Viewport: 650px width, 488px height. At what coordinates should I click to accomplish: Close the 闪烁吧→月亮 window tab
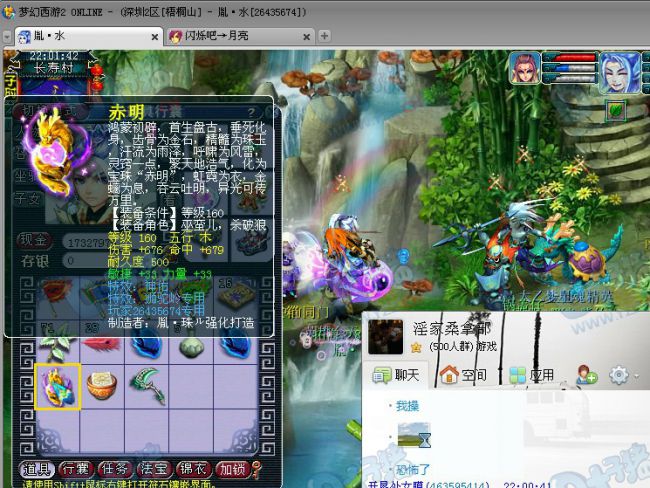[307, 37]
